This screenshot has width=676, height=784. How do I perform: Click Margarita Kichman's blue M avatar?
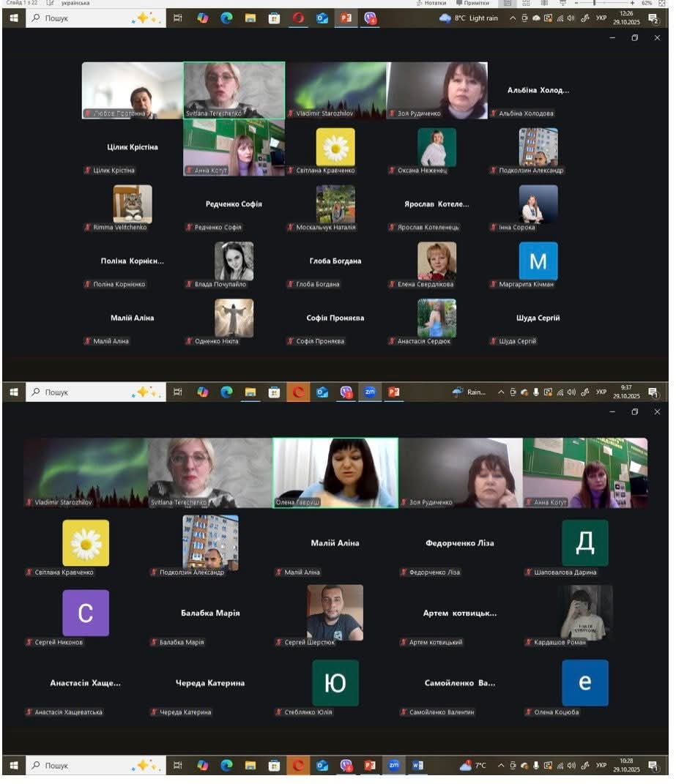pyautogui.click(x=538, y=261)
